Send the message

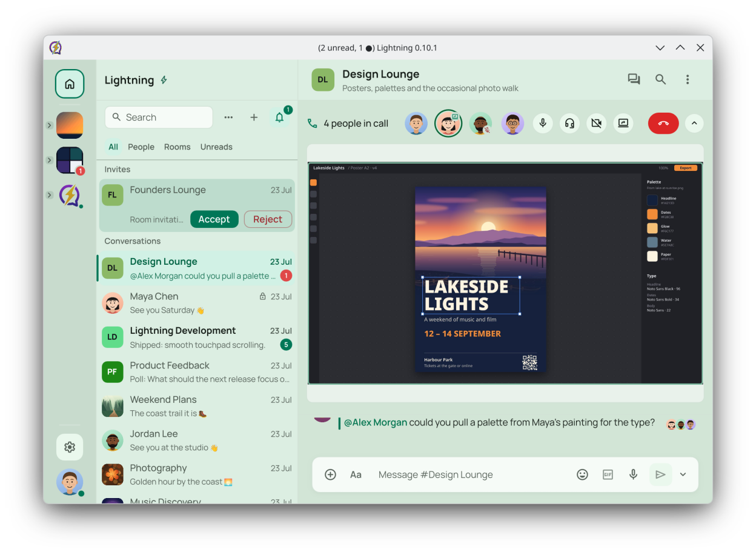(660, 474)
